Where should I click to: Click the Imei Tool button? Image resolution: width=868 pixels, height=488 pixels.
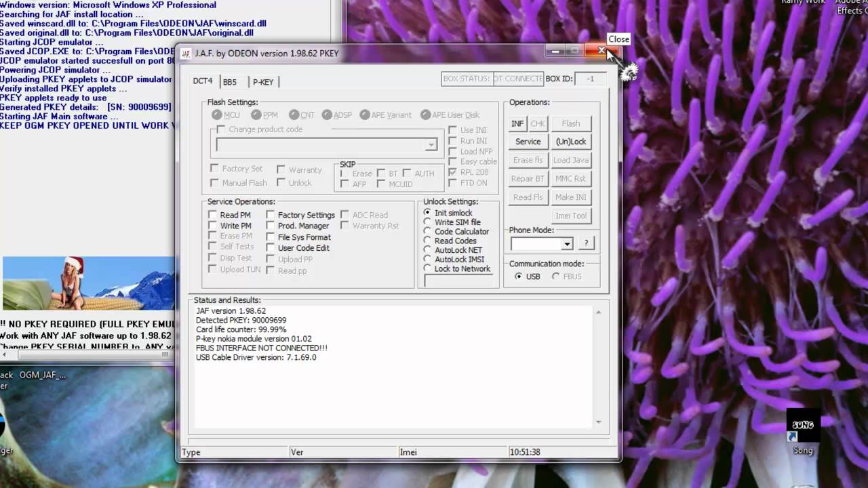pos(571,216)
